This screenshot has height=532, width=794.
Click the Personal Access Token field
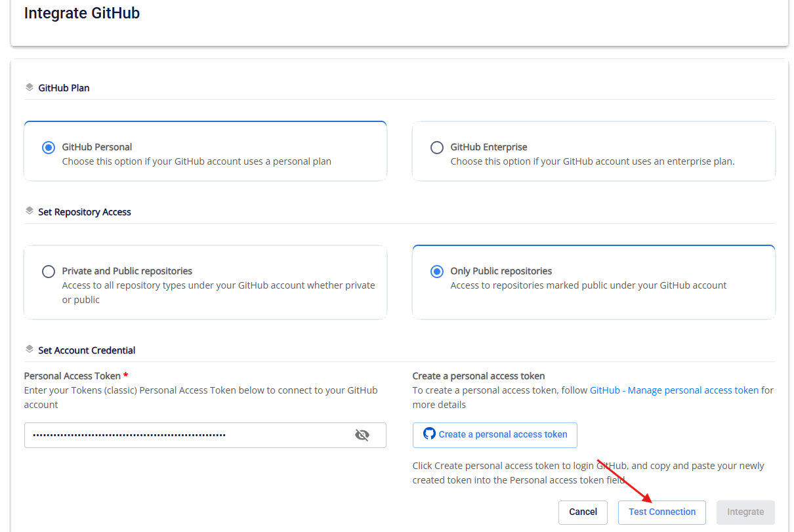[x=205, y=435]
